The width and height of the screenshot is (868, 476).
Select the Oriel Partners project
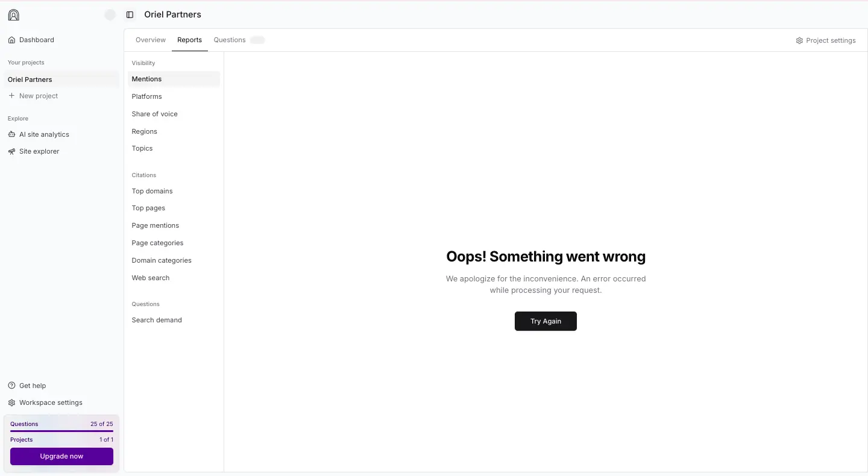(30, 80)
